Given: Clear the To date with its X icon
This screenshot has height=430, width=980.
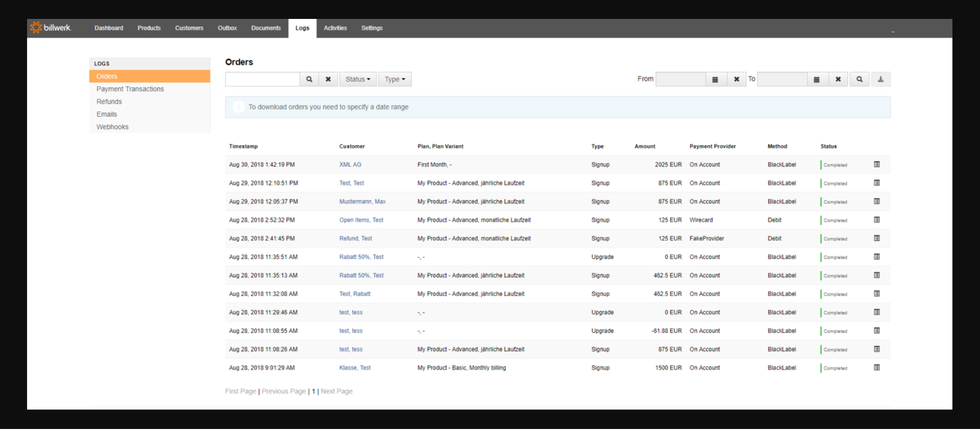Looking at the screenshot, I should [838, 79].
